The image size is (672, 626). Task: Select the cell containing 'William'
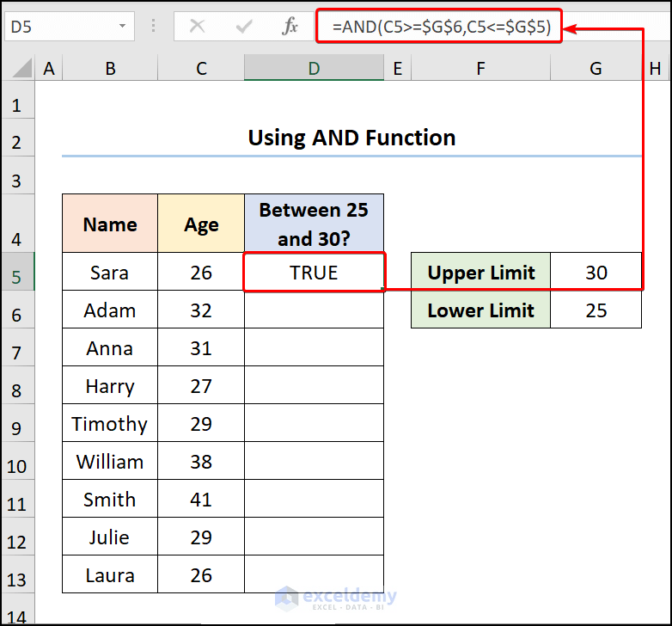110,461
